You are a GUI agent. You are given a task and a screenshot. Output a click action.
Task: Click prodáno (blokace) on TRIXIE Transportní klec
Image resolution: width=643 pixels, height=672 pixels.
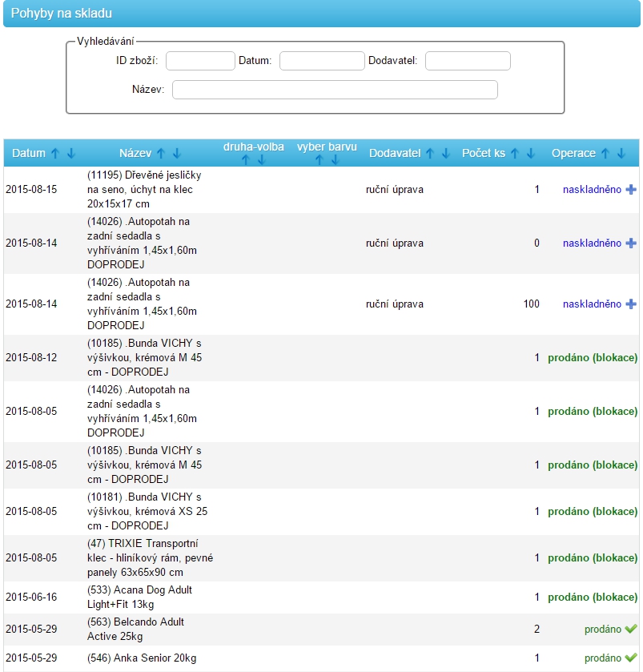(x=593, y=558)
